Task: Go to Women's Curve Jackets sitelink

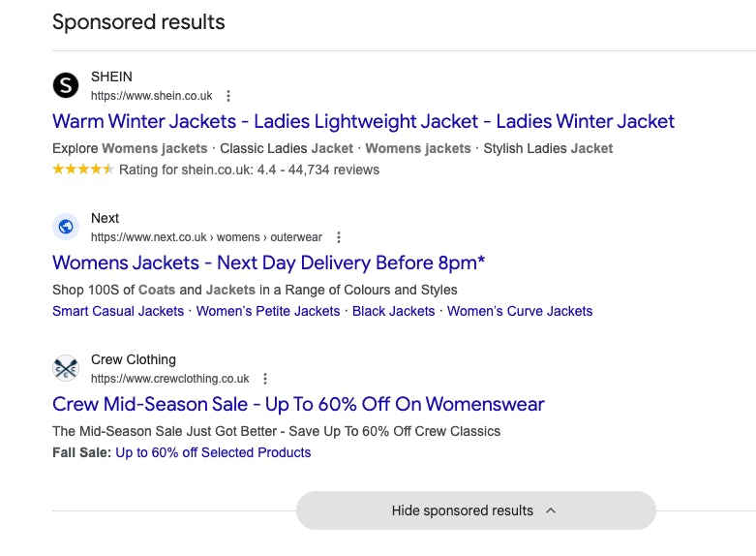Action: [520, 311]
